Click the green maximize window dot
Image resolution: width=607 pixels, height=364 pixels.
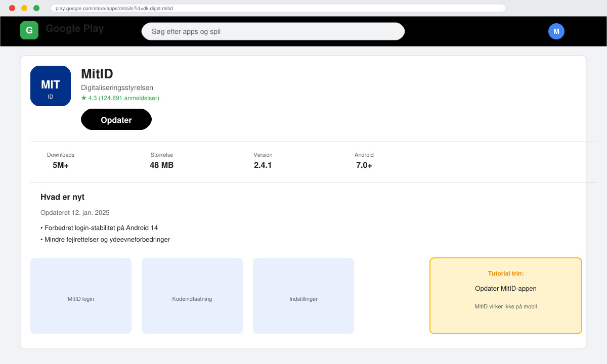point(36,8)
